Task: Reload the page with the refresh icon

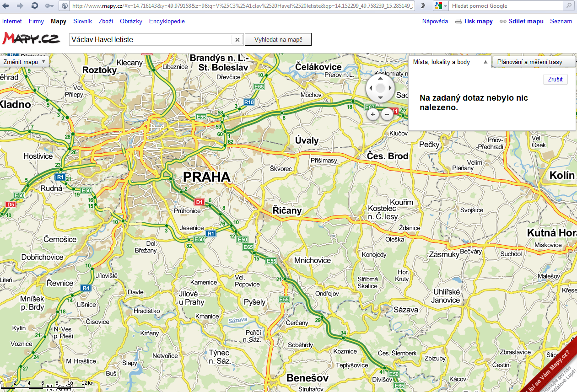Action: pyautogui.click(x=34, y=6)
